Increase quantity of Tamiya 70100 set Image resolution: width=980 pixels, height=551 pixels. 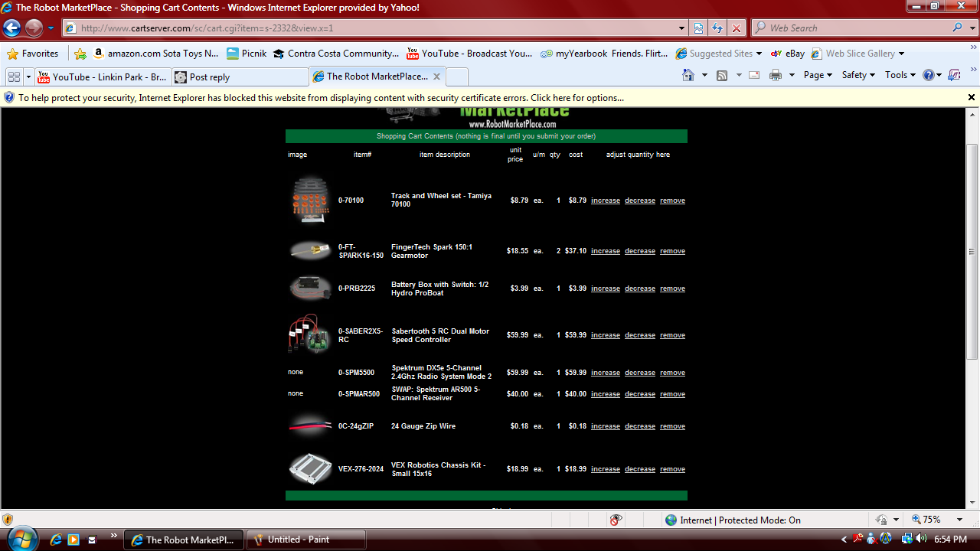pos(605,201)
